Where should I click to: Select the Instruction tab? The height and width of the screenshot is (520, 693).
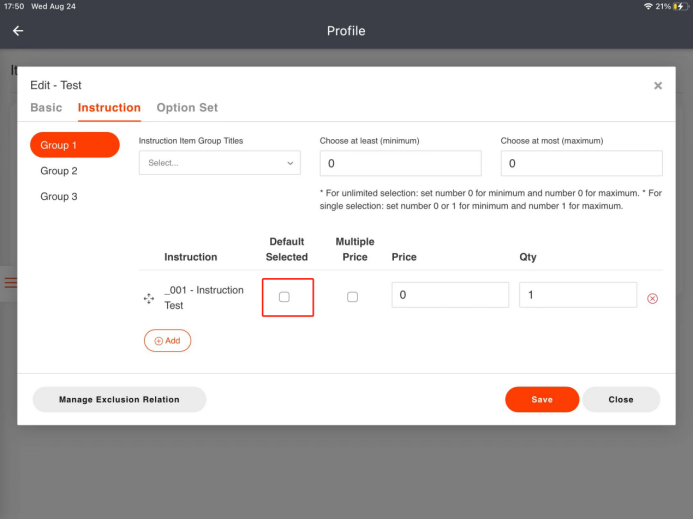pos(109,108)
